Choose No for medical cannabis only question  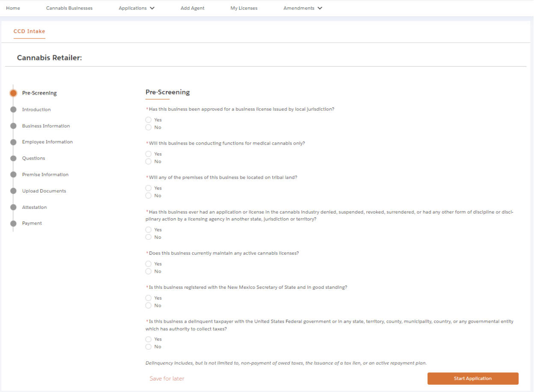148,162
